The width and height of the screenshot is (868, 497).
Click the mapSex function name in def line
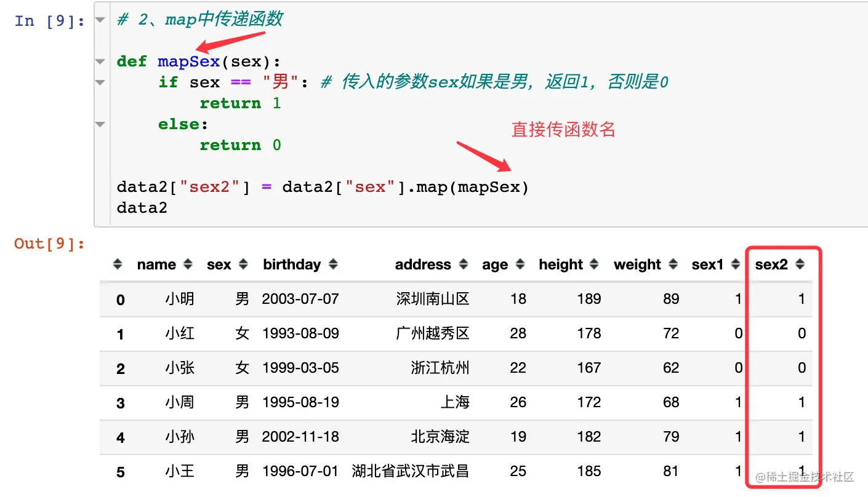point(188,62)
